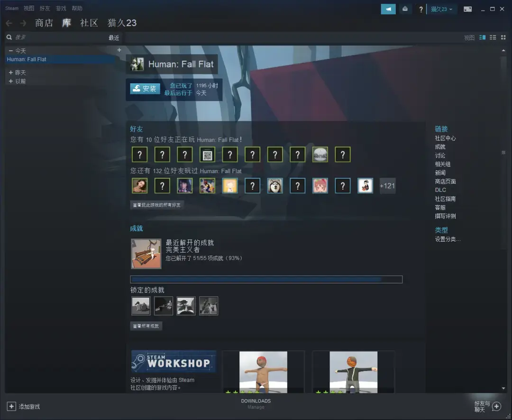Click the scroll down arrow of the details pane

point(503,388)
